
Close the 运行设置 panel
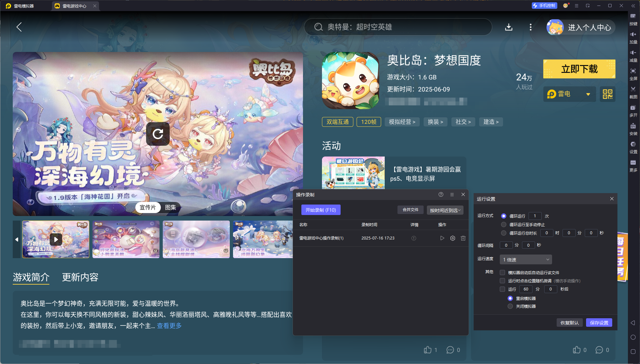[612, 199]
